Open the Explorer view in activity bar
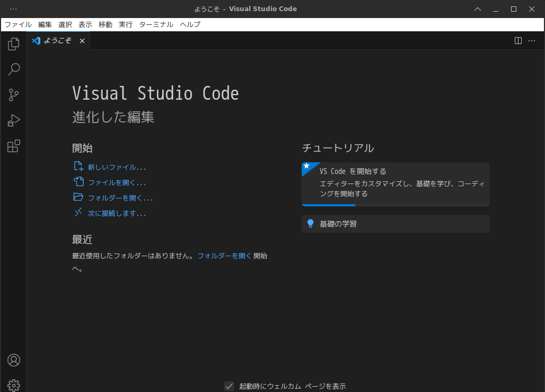Image resolution: width=545 pixels, height=392 pixels. (14, 44)
